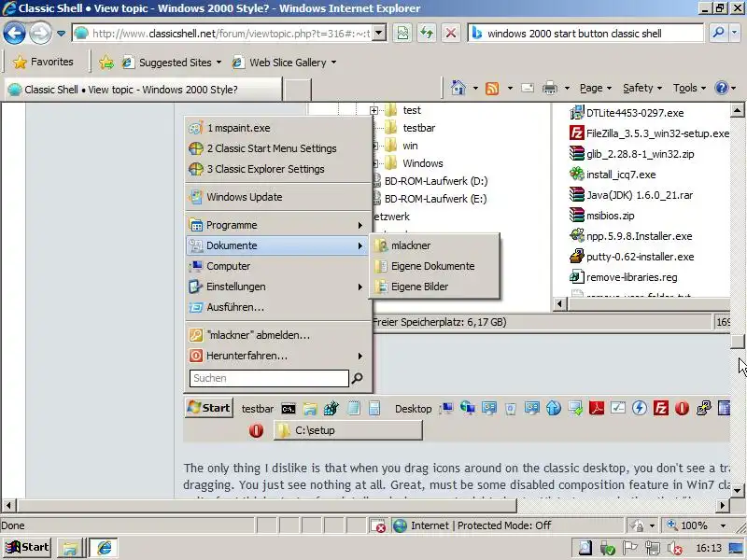Open the Page menu

595,88
